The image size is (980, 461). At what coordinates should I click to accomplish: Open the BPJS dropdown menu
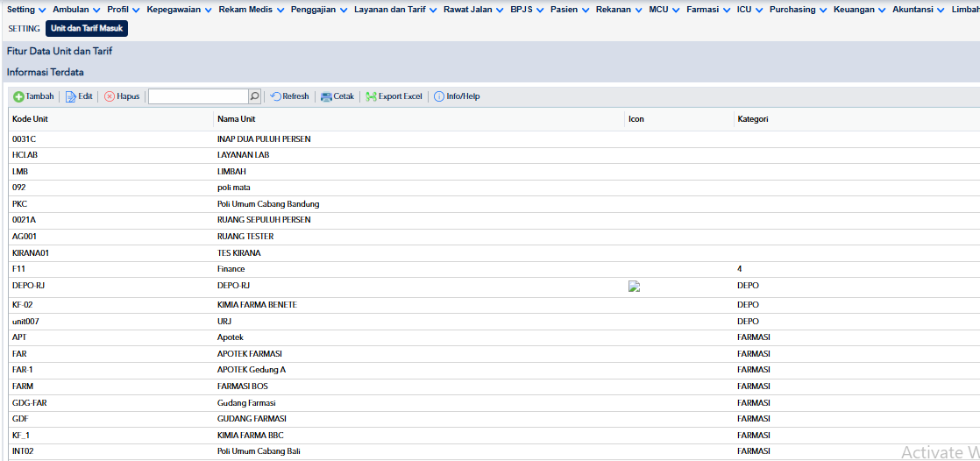click(x=527, y=10)
